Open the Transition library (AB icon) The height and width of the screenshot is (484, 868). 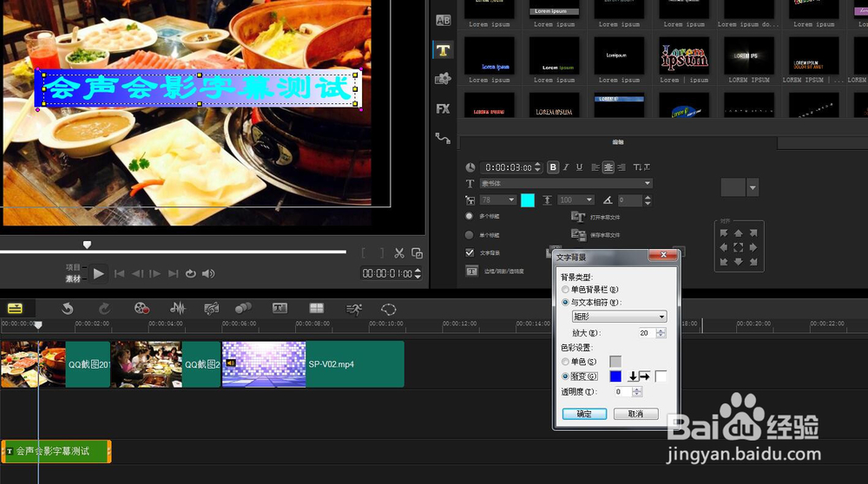[443, 21]
